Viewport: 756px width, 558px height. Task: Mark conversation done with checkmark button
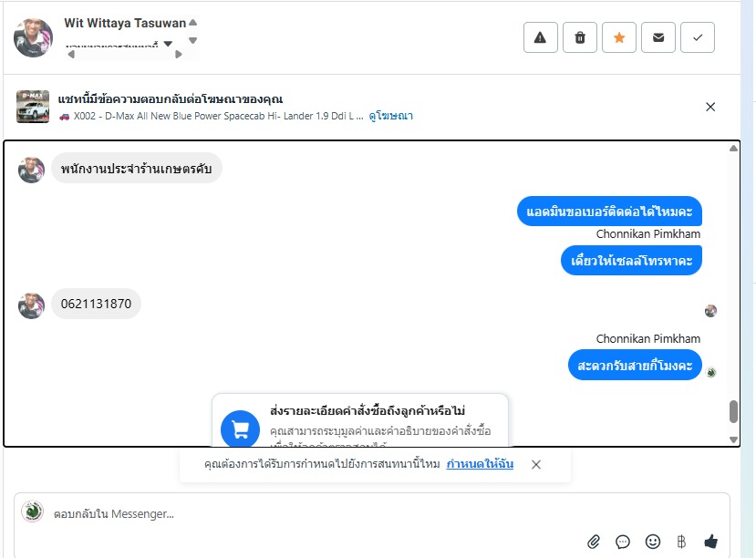point(697,37)
